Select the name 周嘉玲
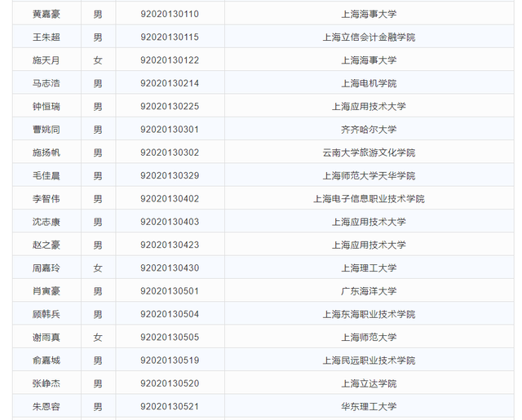The image size is (522, 420). (46, 268)
